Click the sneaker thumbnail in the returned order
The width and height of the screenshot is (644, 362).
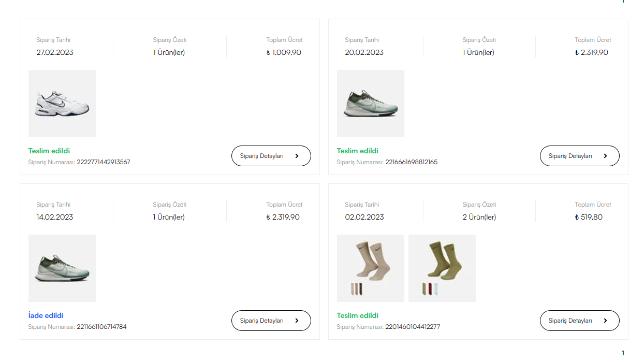pyautogui.click(x=62, y=268)
